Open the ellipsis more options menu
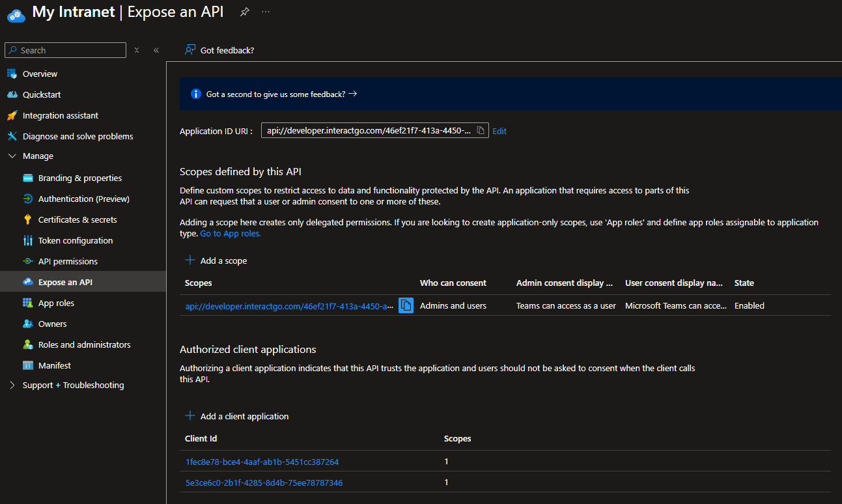This screenshot has width=842, height=504. click(266, 12)
